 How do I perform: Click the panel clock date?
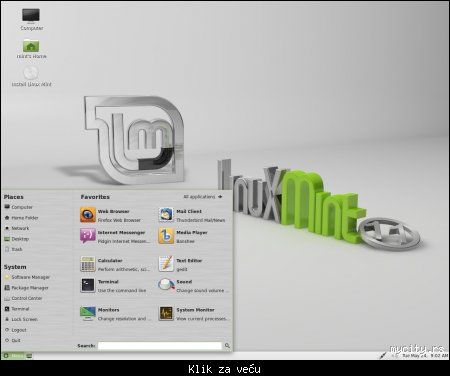coord(415,356)
